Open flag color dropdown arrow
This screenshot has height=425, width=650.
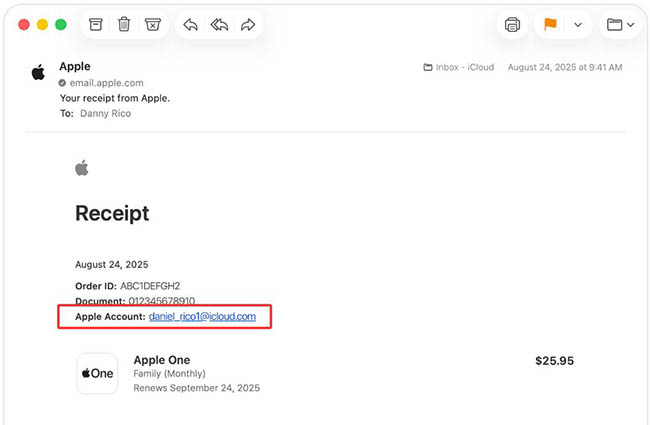coord(578,25)
